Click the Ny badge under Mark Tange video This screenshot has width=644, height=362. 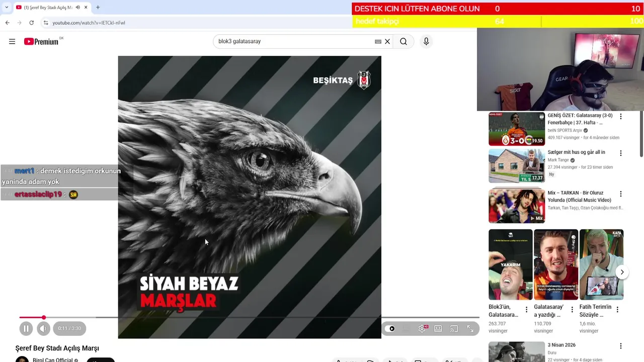click(x=551, y=174)
